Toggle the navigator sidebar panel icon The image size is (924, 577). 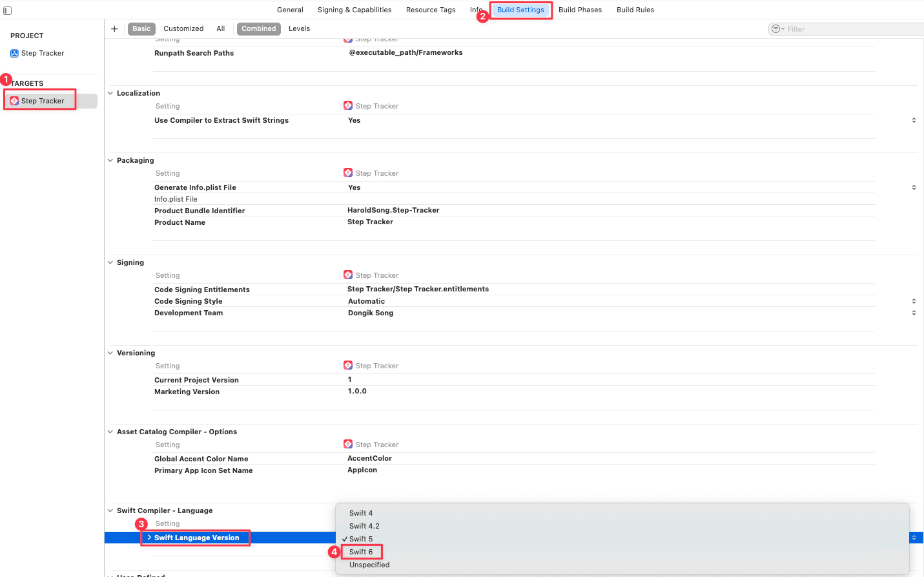(x=8, y=10)
